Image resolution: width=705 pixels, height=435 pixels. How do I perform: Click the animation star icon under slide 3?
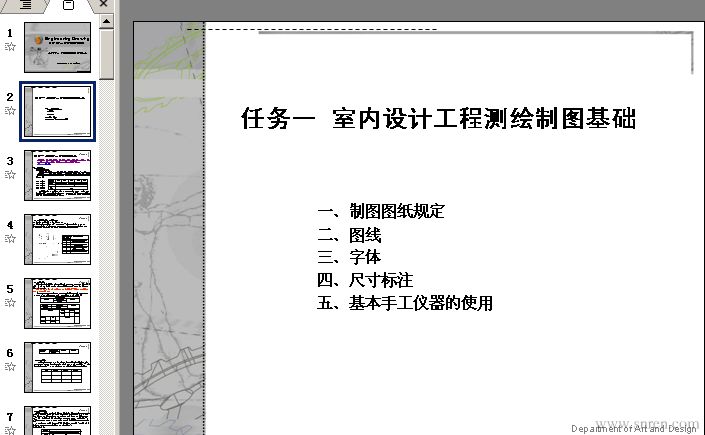point(10,175)
